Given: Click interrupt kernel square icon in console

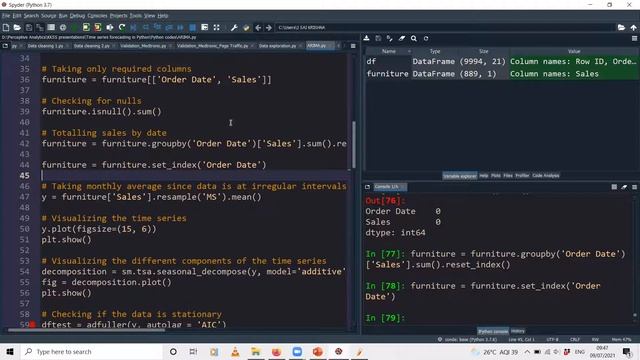Looking at the screenshot, I should coord(614,187).
